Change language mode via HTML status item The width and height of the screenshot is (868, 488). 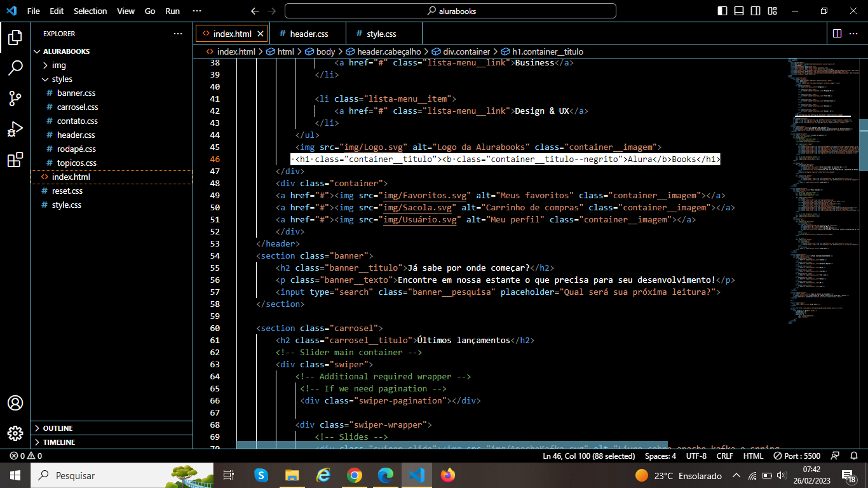coord(753,456)
